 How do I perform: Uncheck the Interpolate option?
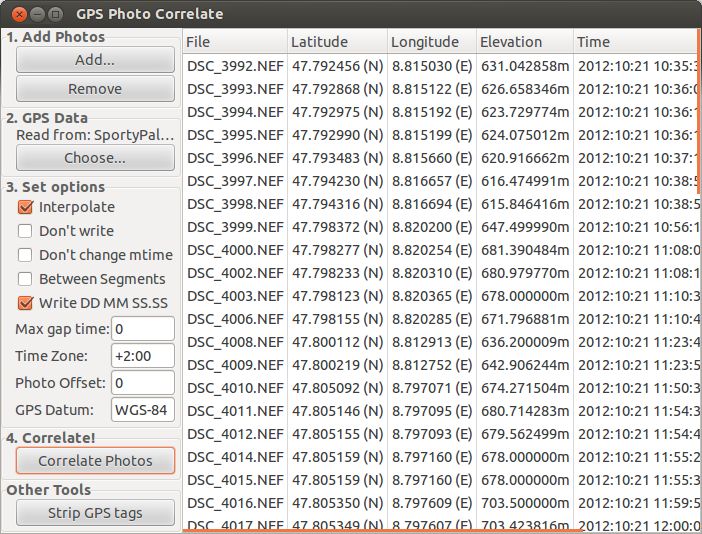coord(25,207)
